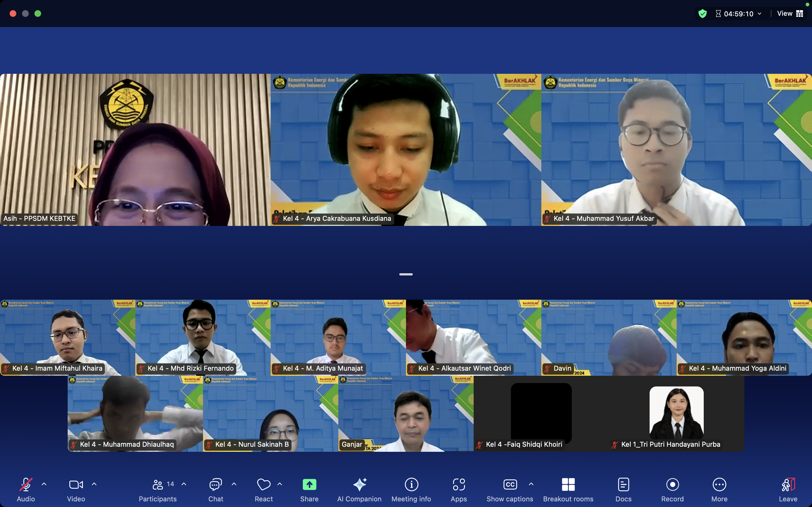Unmute the Audio microphone

[26, 484]
